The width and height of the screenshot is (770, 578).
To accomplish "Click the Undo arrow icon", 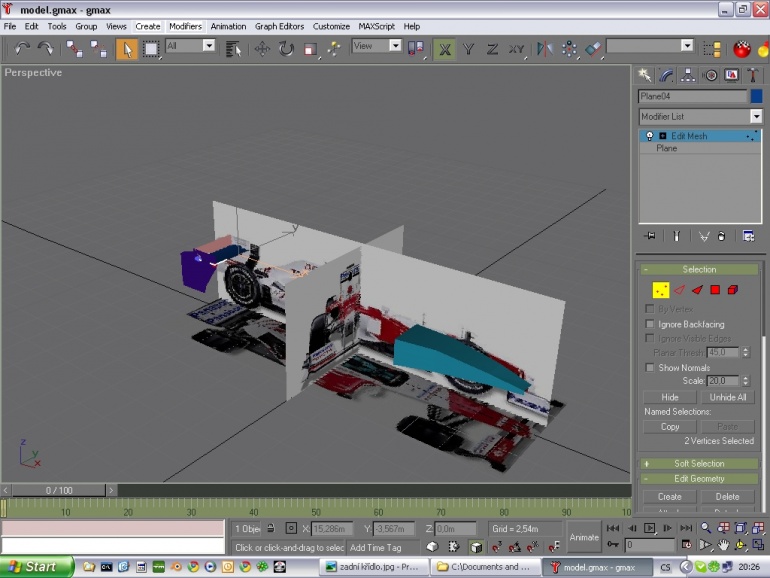I will click(22, 48).
